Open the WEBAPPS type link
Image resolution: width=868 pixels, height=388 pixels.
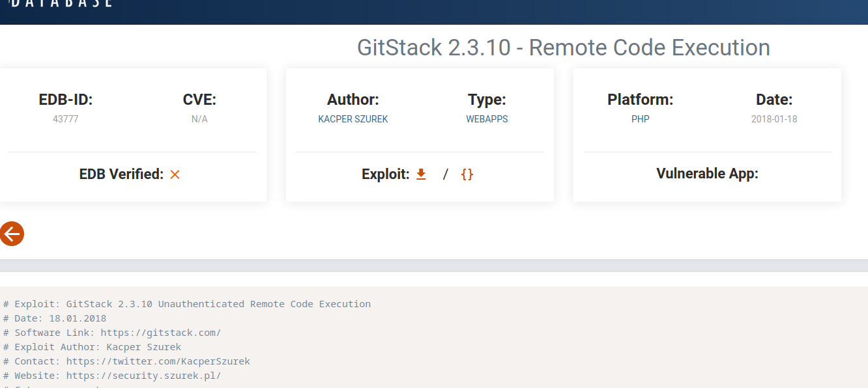(487, 119)
